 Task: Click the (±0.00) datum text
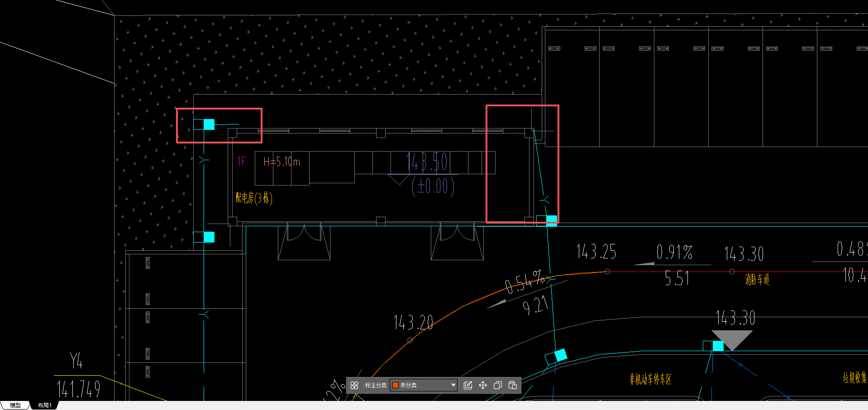[433, 186]
